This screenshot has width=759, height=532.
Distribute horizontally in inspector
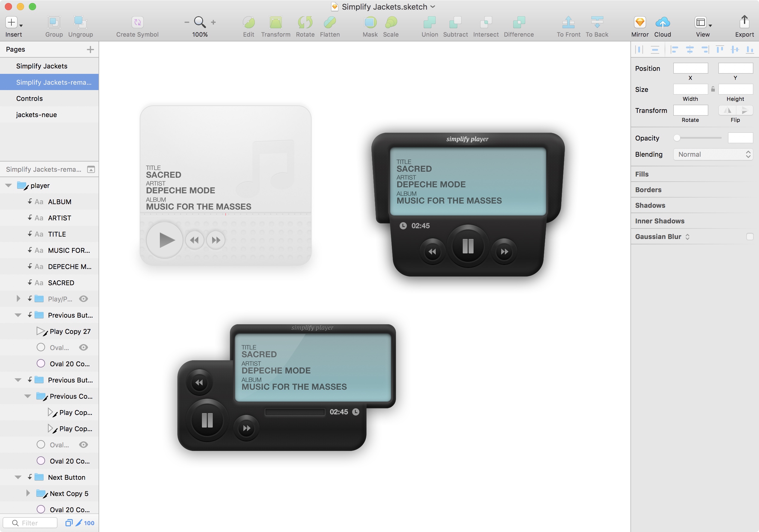[x=639, y=50]
